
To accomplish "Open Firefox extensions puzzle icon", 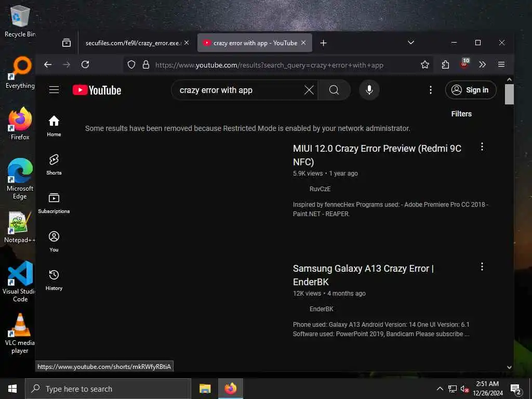I will point(445,64).
